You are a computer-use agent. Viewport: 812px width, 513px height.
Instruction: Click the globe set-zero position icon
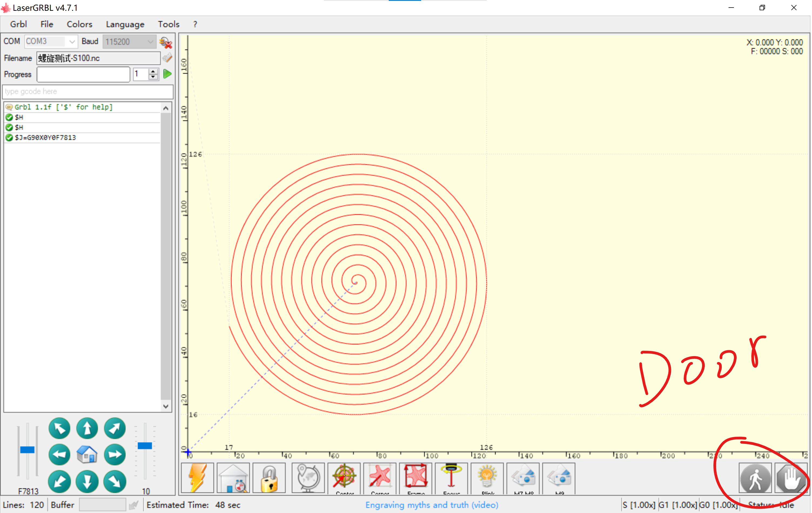coord(308,477)
